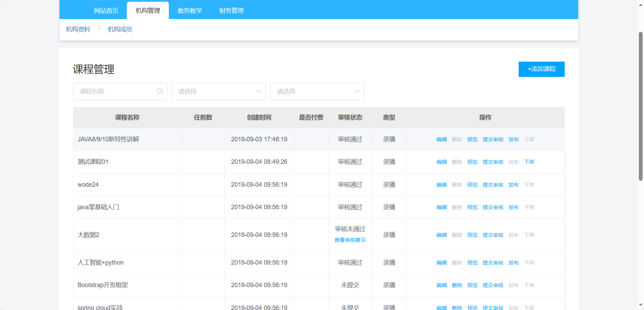This screenshot has width=644, height=310.
Task: Submit 大数据2 for review
Action: [493, 235]
